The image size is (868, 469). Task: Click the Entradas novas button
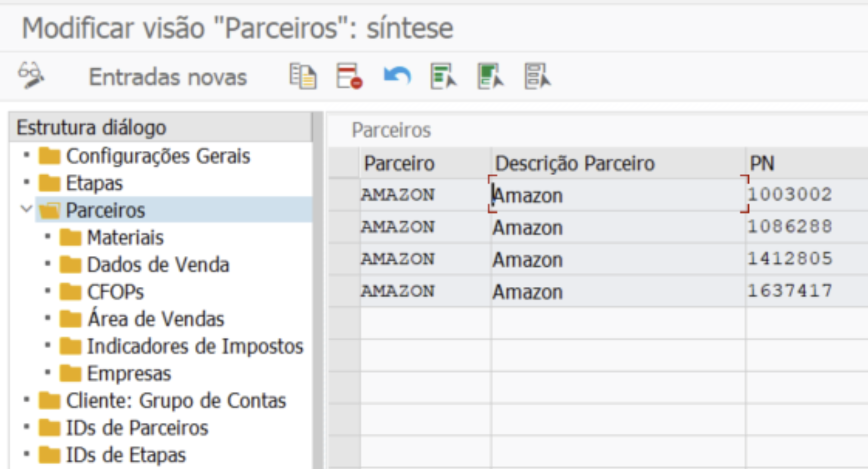point(167,77)
